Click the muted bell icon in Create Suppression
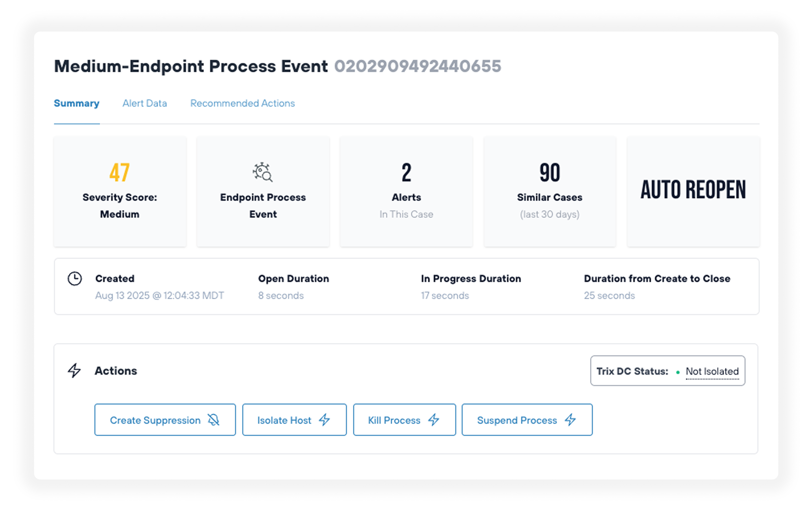This screenshot has height=511, width=812. (x=214, y=420)
